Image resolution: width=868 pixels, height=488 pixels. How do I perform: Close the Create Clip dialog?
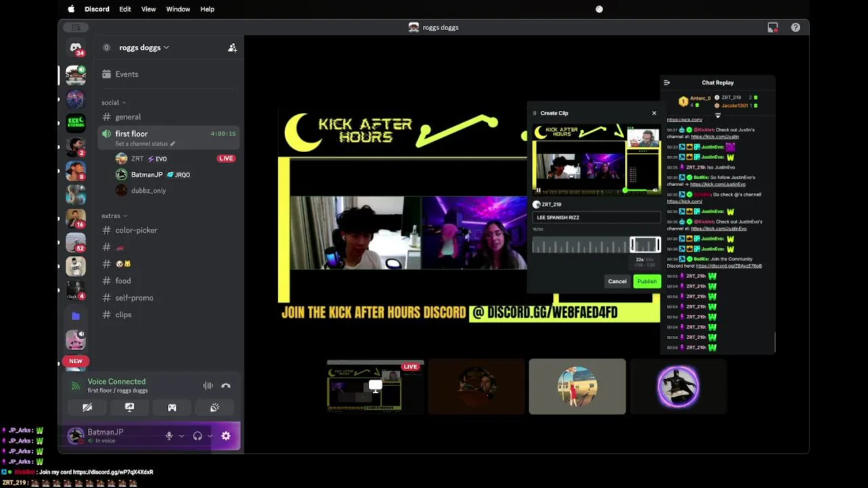(654, 113)
